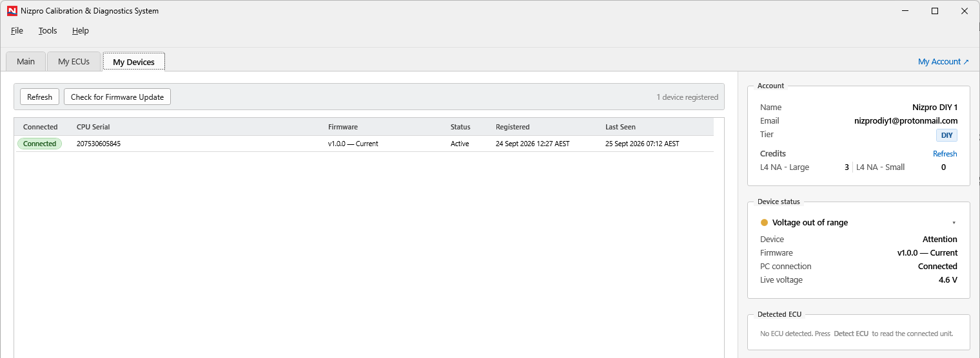Screen dimensions: 980x358
Task: Click the No ECU detected message
Action: click(856, 334)
